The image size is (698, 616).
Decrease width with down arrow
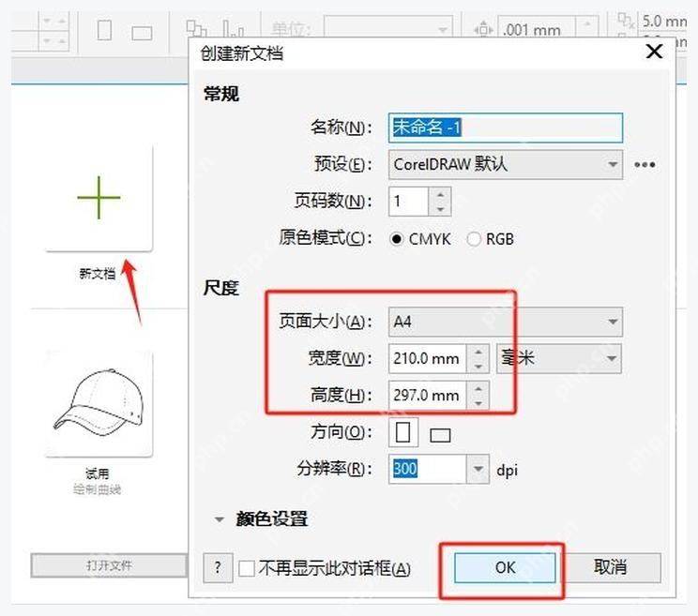478,366
